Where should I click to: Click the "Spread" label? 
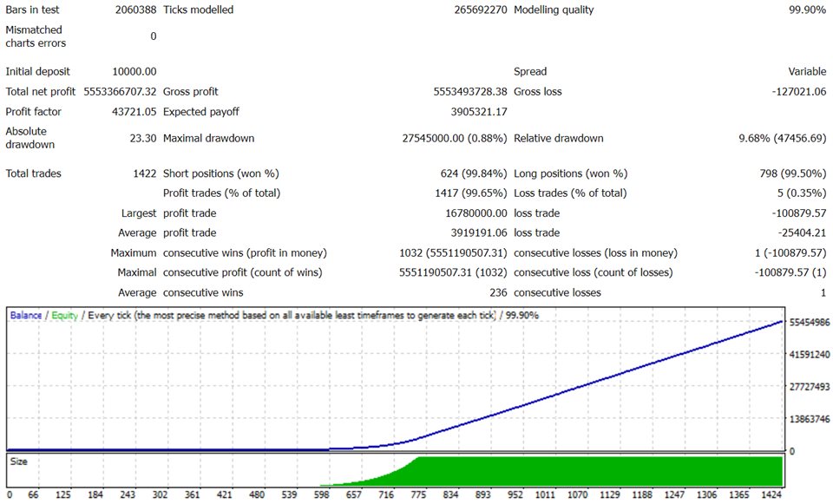(530, 71)
